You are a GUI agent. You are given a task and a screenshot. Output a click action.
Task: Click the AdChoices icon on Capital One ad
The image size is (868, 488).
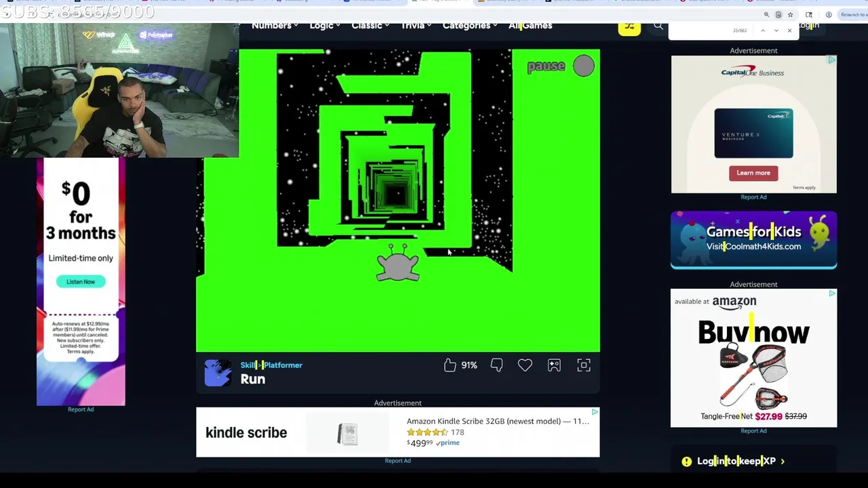(831, 60)
